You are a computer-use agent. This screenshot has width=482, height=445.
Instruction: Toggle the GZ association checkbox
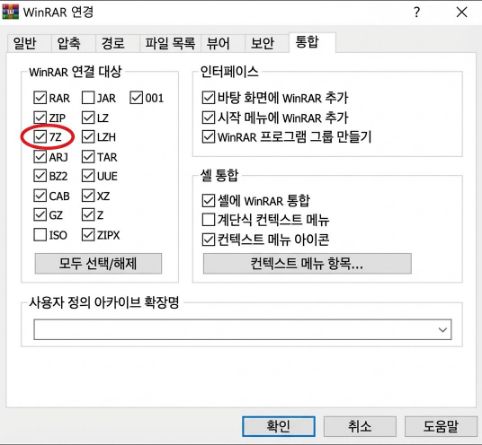click(40, 215)
